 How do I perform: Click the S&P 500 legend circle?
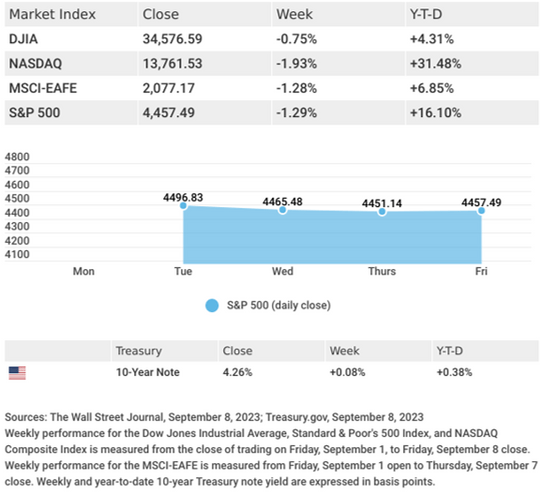tap(212, 305)
